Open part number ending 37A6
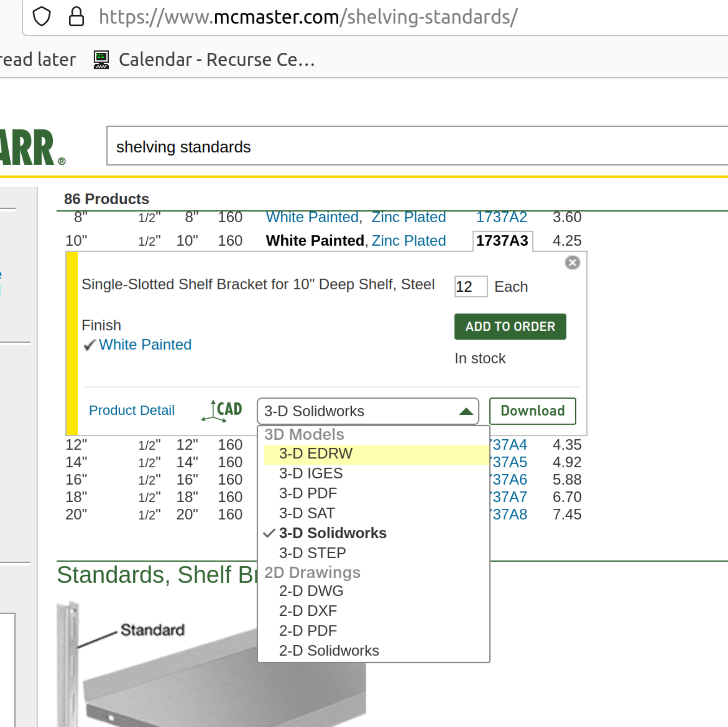 508,480
